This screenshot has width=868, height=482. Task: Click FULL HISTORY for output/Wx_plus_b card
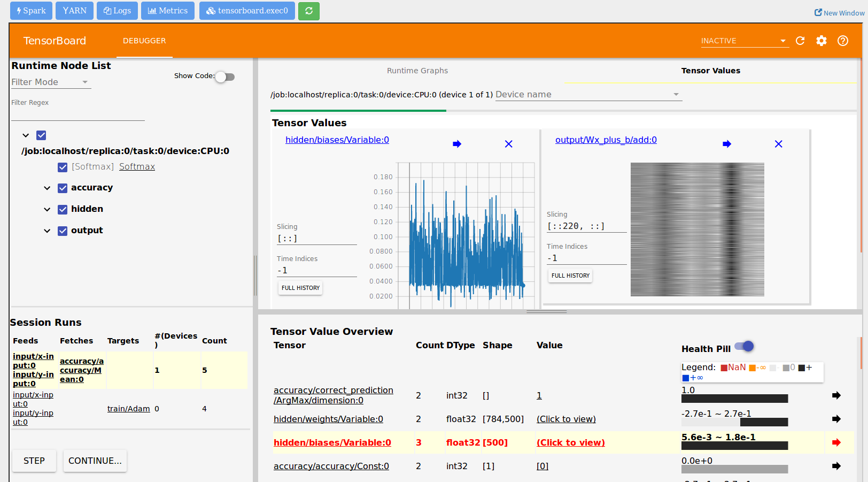click(570, 276)
